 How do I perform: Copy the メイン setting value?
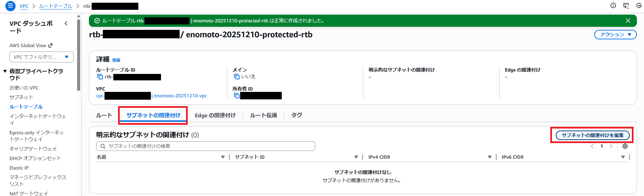(x=237, y=76)
